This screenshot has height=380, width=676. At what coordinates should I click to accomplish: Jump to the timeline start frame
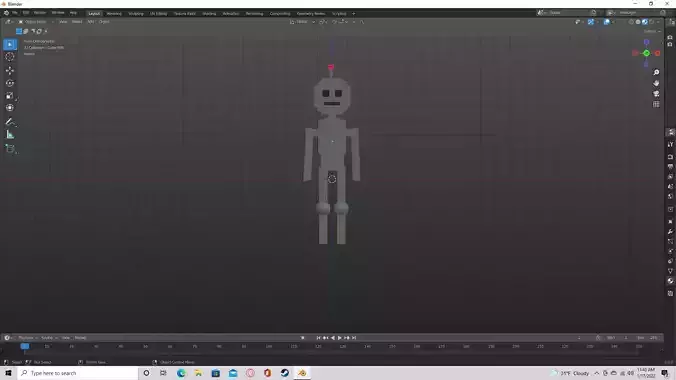[x=318, y=338]
